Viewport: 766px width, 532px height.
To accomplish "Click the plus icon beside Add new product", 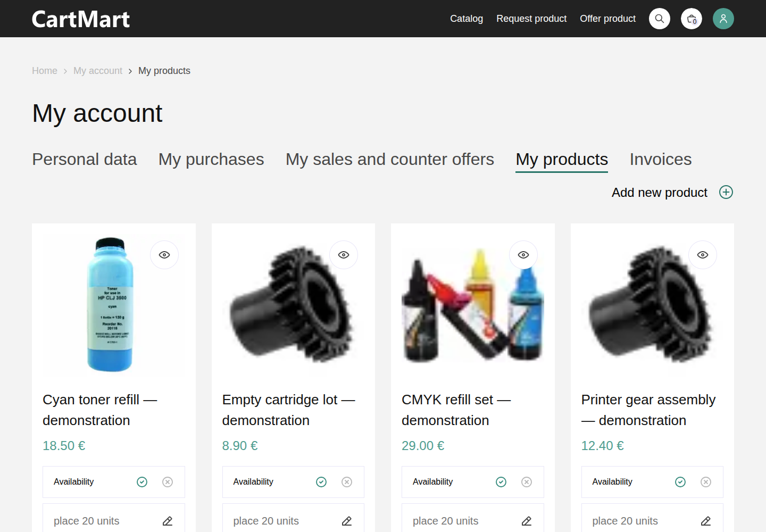I will coord(726,192).
